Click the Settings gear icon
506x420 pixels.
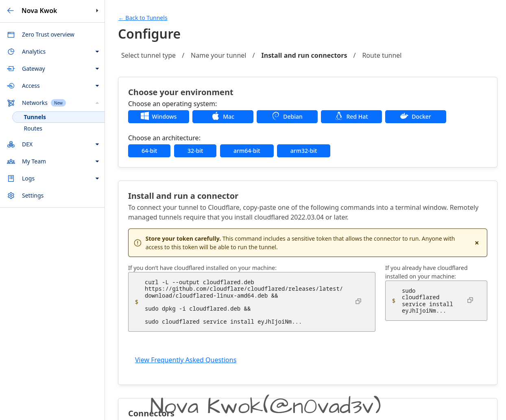[11, 196]
